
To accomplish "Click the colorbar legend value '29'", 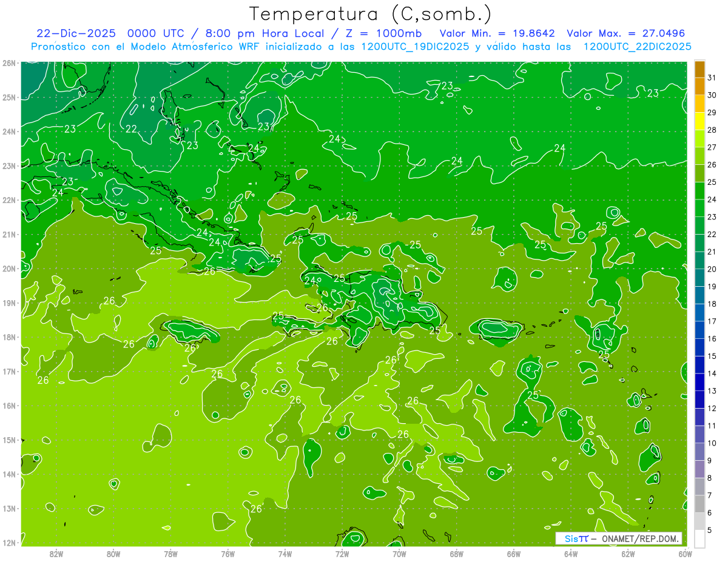I will (712, 112).
